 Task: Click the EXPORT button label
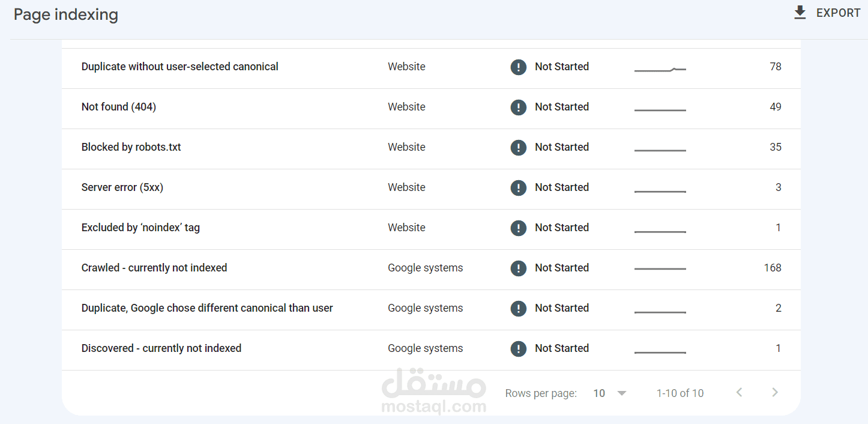click(x=838, y=13)
